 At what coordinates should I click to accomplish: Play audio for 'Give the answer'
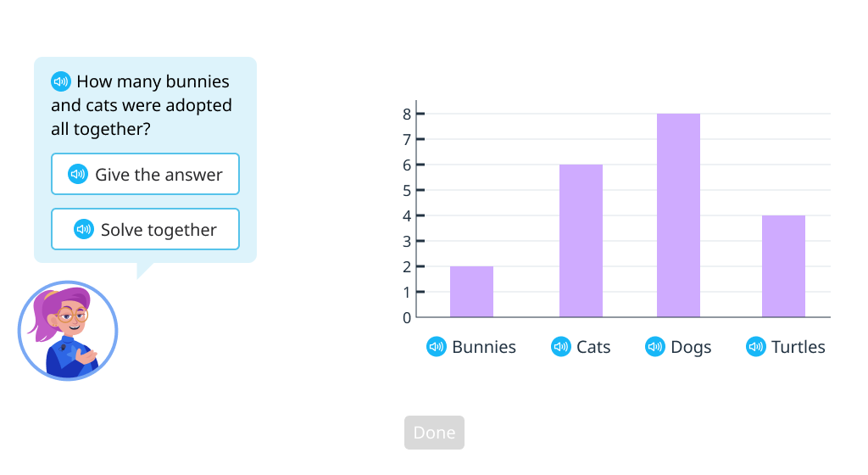pyautogui.click(x=78, y=175)
